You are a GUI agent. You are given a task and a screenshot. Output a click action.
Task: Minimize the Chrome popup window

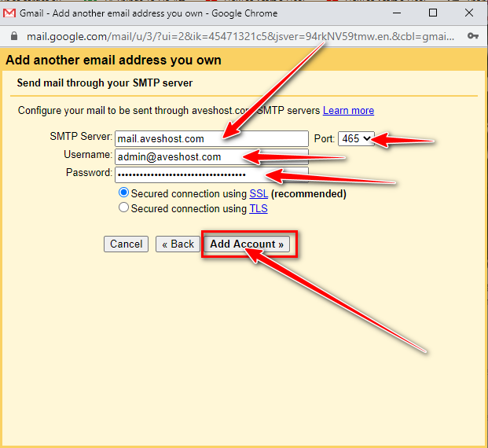click(x=397, y=13)
